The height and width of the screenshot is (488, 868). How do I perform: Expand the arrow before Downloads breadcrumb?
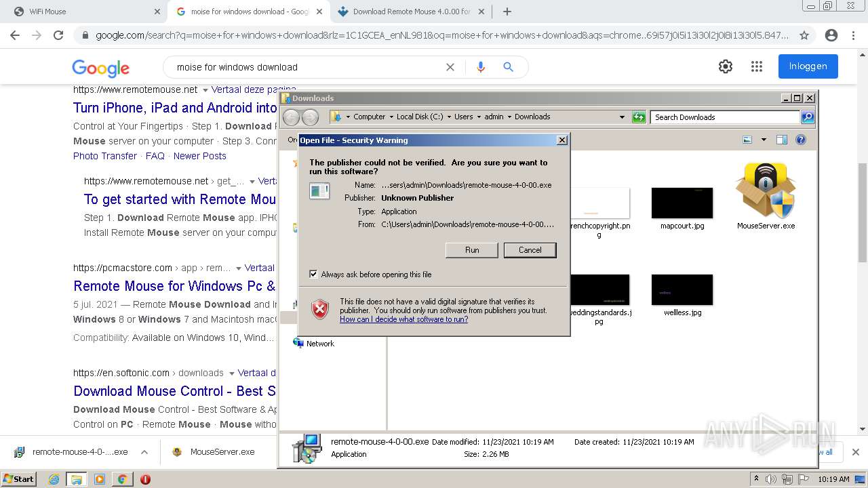(x=509, y=117)
